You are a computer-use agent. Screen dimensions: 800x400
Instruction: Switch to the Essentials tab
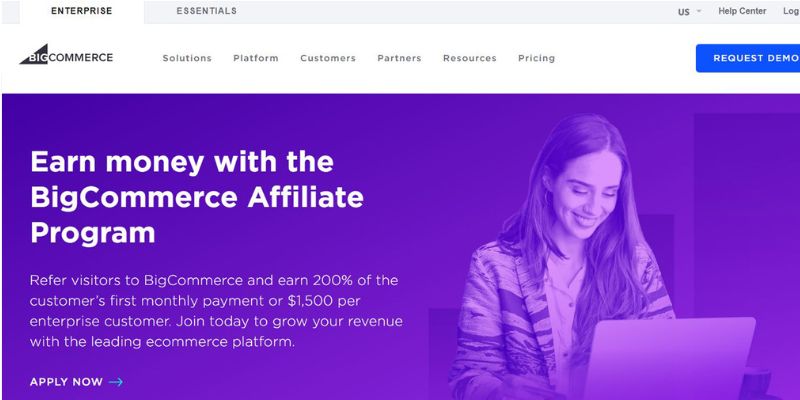tap(207, 11)
